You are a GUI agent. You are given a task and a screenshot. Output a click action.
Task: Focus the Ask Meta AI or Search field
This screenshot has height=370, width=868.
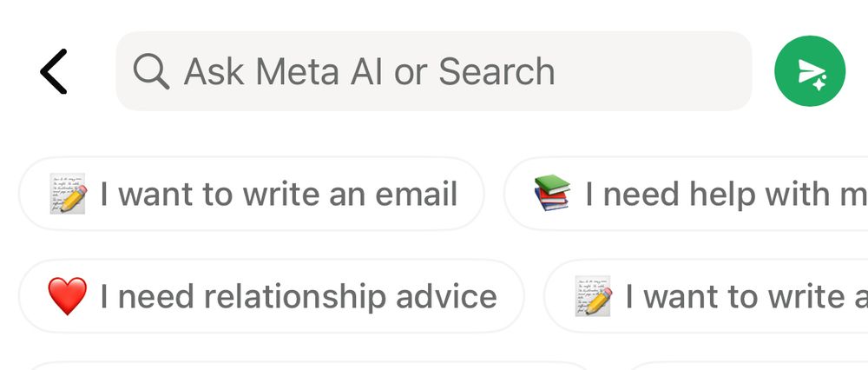point(433,71)
